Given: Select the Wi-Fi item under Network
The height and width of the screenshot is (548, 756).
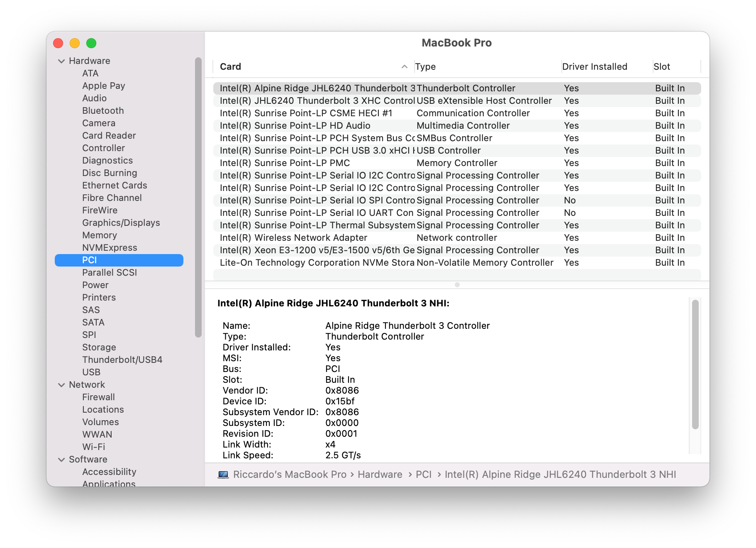Looking at the screenshot, I should [94, 447].
